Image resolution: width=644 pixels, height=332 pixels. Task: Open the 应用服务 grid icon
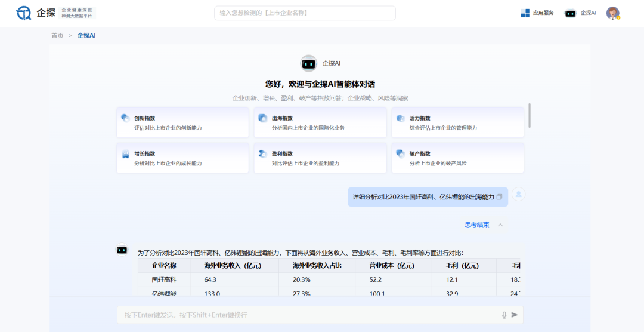pos(525,13)
